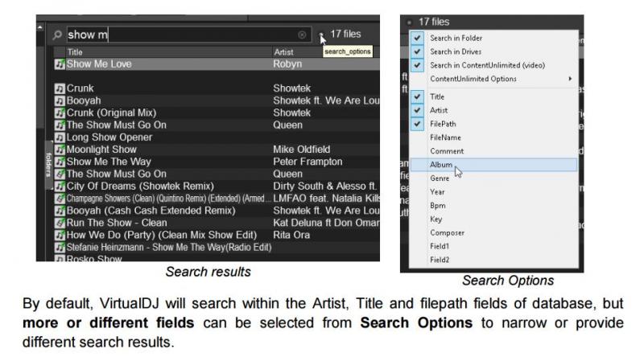
Task: Click the magnifier search icon
Action: click(56, 35)
